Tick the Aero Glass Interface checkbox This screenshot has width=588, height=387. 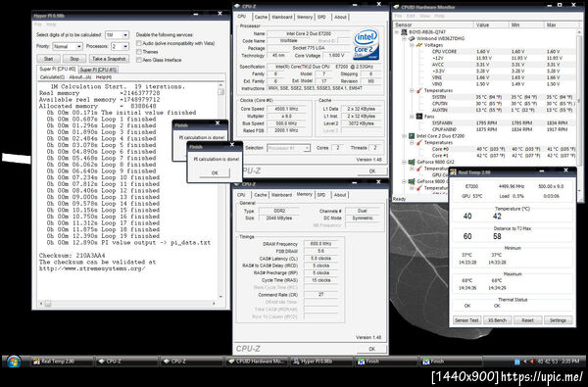(x=139, y=60)
